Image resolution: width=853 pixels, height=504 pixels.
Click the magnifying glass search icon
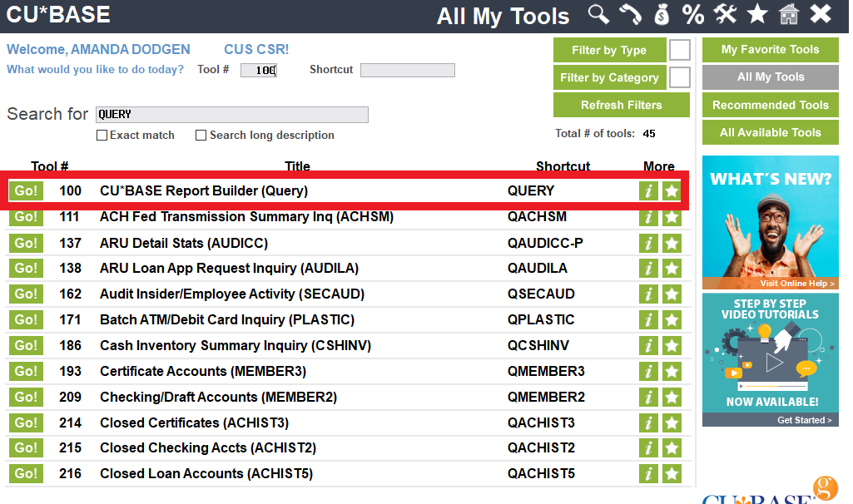tap(598, 14)
